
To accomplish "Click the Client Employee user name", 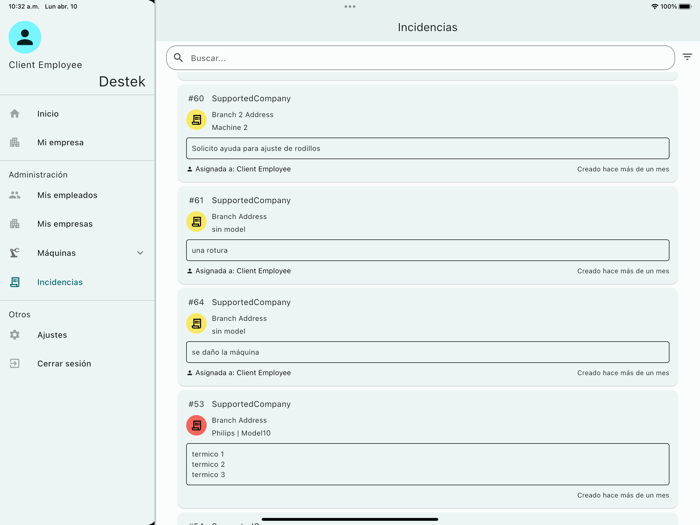I will [45, 65].
